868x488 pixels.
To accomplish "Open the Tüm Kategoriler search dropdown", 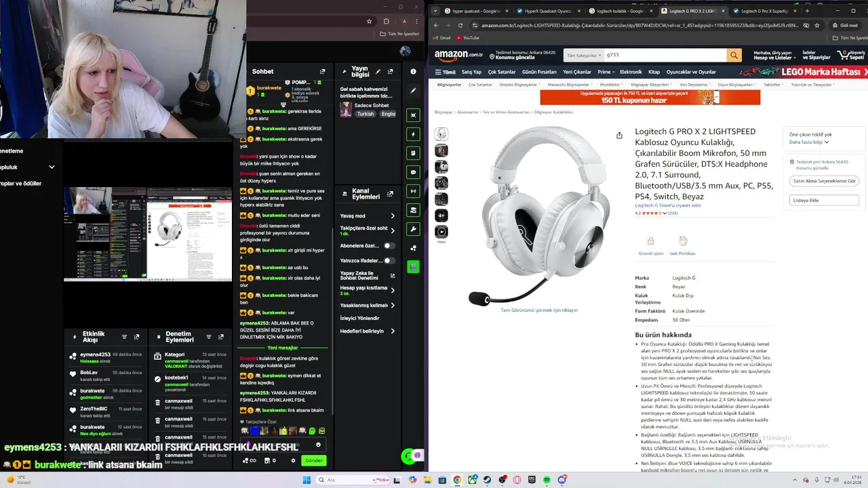I will click(583, 55).
